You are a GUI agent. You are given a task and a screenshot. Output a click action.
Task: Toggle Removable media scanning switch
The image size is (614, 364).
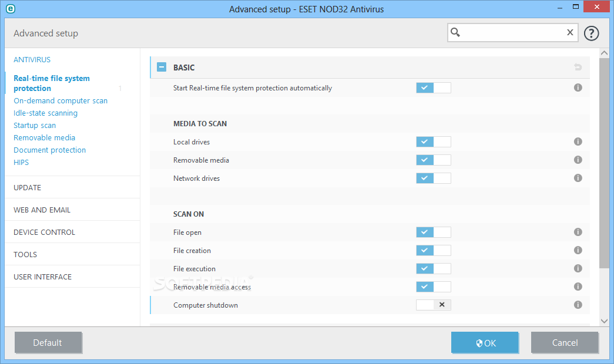(x=434, y=160)
